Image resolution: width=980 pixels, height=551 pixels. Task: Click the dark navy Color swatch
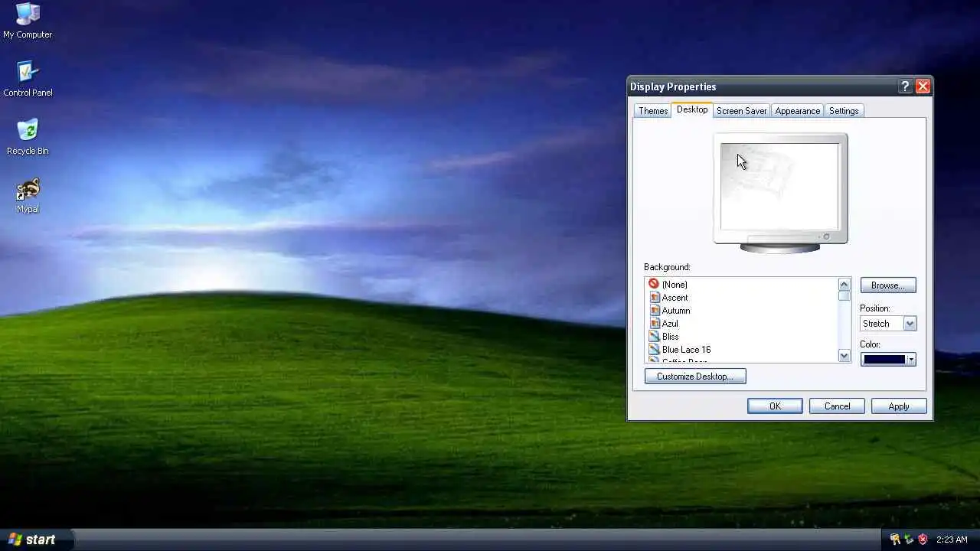[885, 360]
